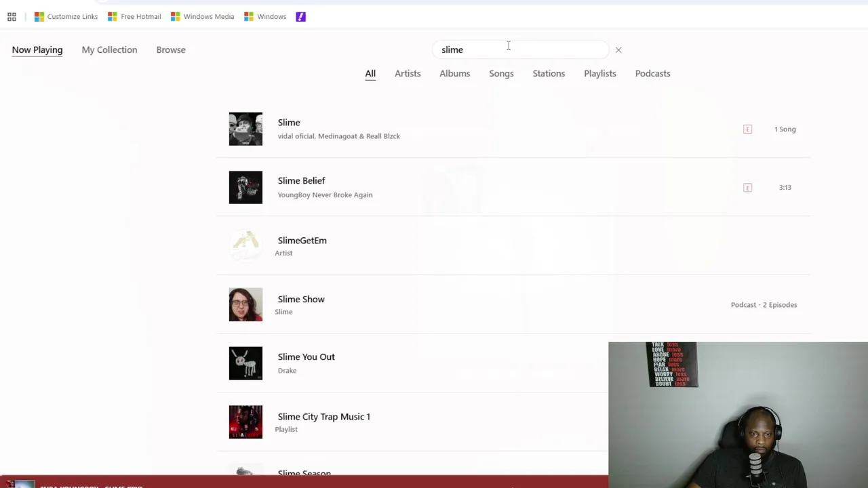Click explicit badge on Slime Belief row
Image resolution: width=868 pixels, height=488 pixels.
(x=747, y=188)
